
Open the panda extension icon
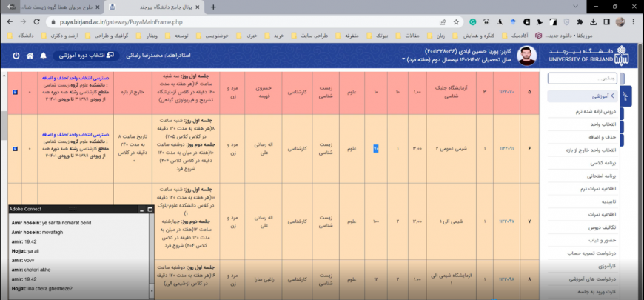pyautogui.click(x=486, y=22)
